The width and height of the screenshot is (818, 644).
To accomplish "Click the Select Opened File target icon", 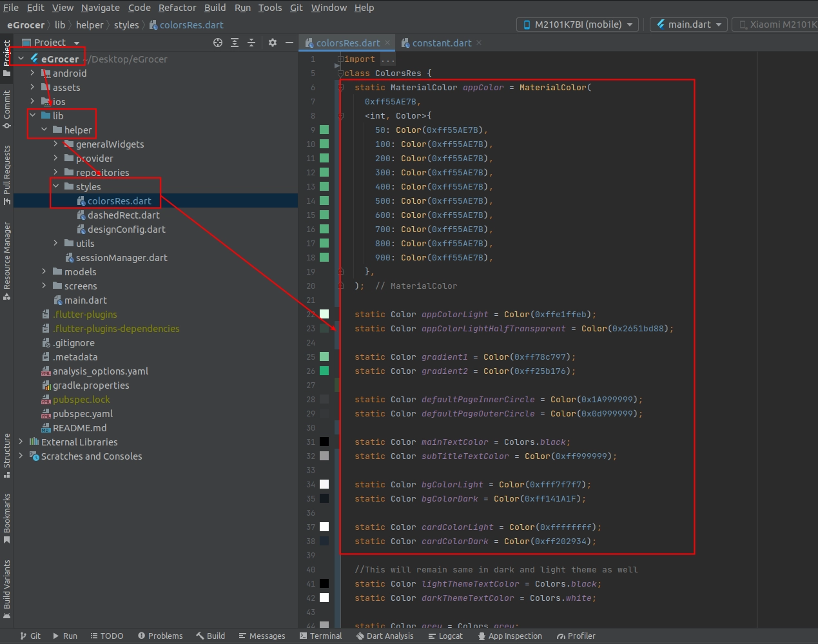I will pyautogui.click(x=218, y=43).
